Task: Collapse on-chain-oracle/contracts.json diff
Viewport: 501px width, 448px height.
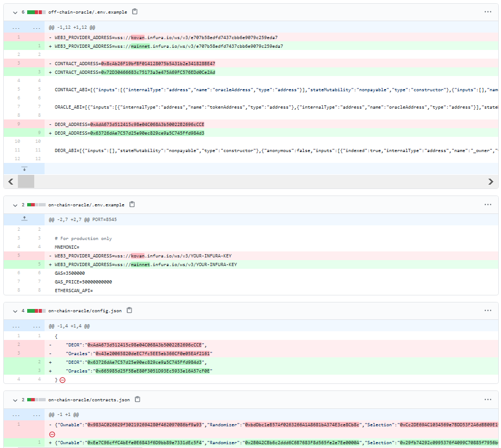Action: (x=15, y=400)
